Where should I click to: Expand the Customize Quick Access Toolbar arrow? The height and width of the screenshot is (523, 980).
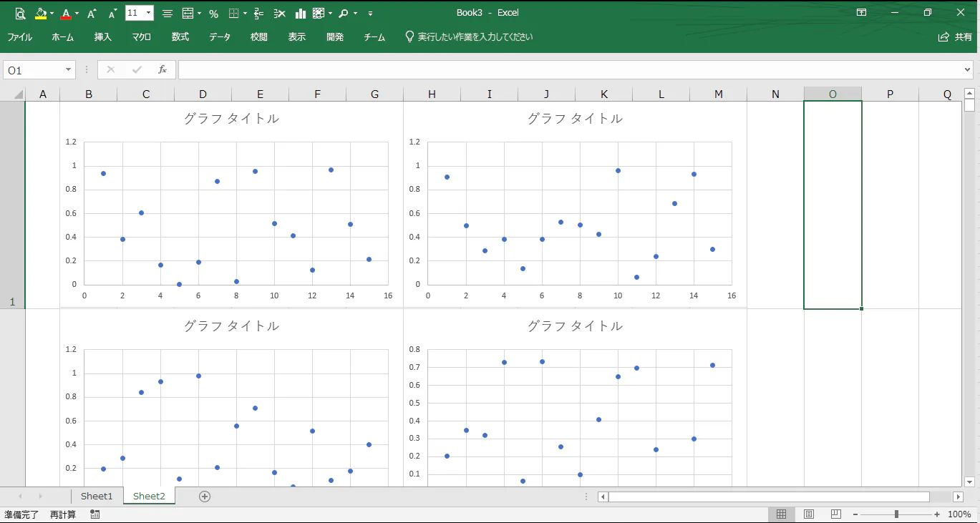(x=370, y=14)
